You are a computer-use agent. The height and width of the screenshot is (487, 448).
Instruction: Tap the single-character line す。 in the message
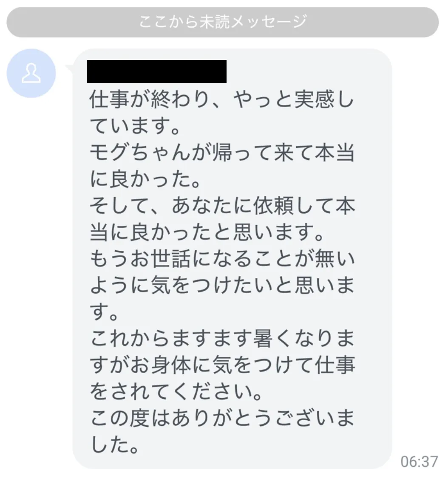tap(104, 312)
